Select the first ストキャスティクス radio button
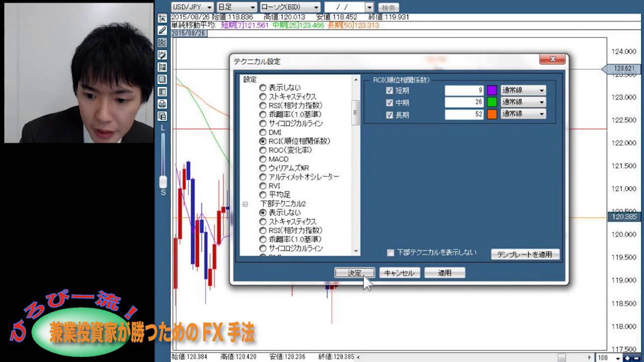 click(x=263, y=97)
